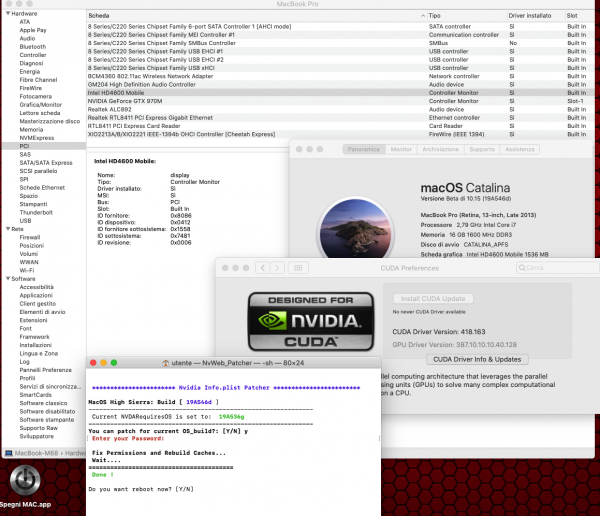The image size is (600, 516).
Task: Select Pannelli Preferenze under Software
Action: (x=44, y=370)
